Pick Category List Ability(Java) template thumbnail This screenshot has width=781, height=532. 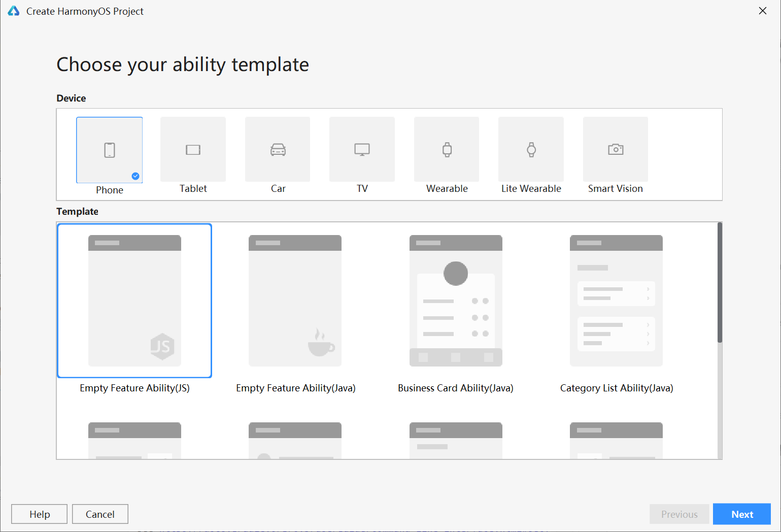coord(616,301)
